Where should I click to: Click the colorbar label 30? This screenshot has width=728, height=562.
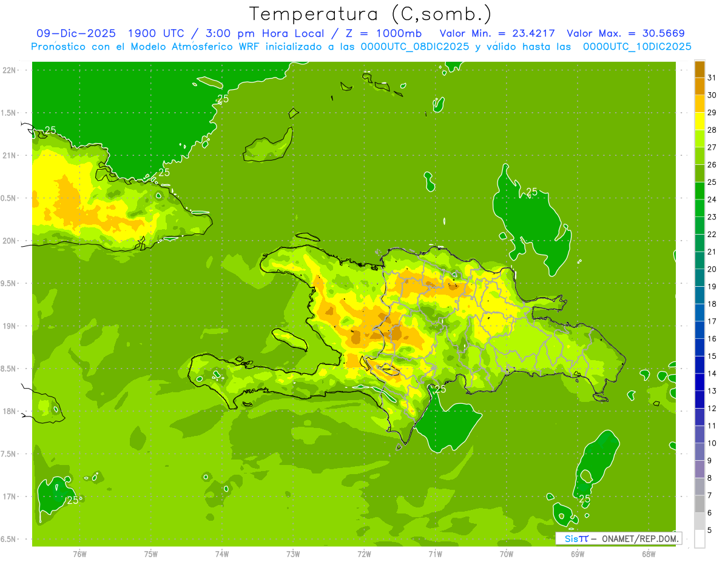712,95
